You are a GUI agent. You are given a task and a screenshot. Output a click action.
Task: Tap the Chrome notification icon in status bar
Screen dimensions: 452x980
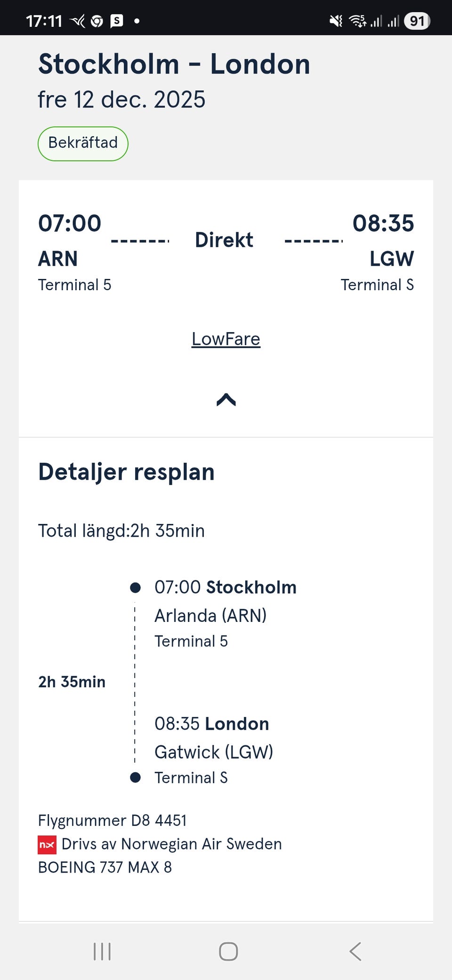coord(97,21)
